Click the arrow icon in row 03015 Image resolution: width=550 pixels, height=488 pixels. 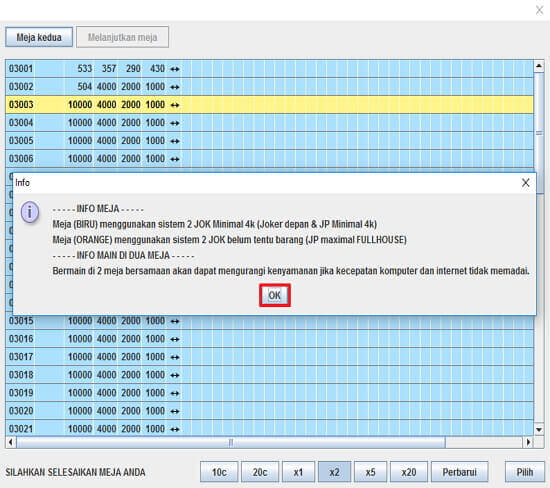[x=175, y=321]
